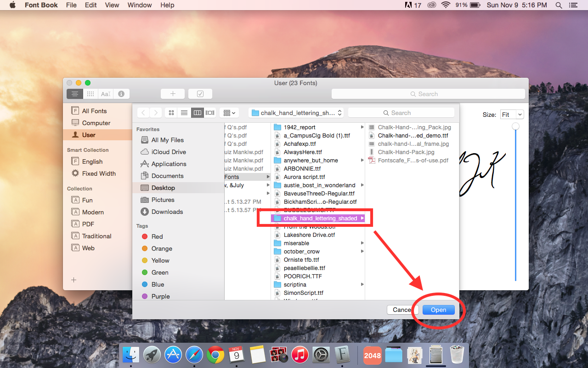
Task: Click the Wi-Fi status icon
Action: (x=445, y=5)
